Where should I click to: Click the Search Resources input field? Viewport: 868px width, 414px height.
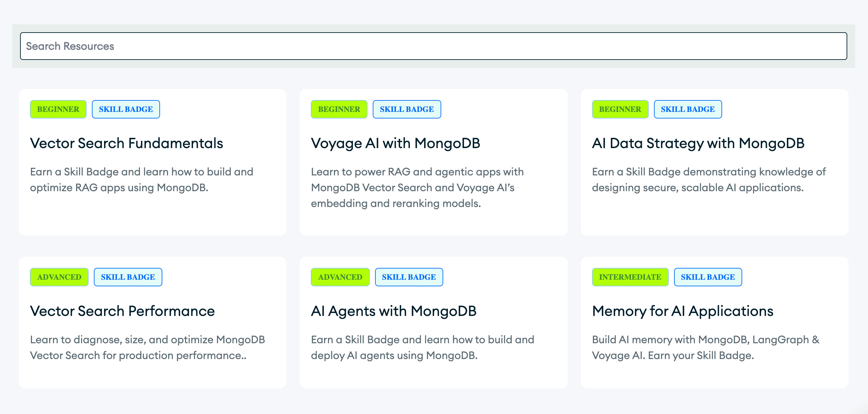coord(433,46)
